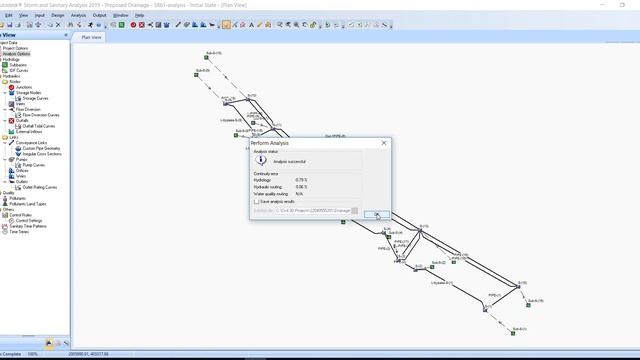Screen dimensions: 640x360
Task: Tick the Save analysis results checkbox
Action: click(256, 202)
